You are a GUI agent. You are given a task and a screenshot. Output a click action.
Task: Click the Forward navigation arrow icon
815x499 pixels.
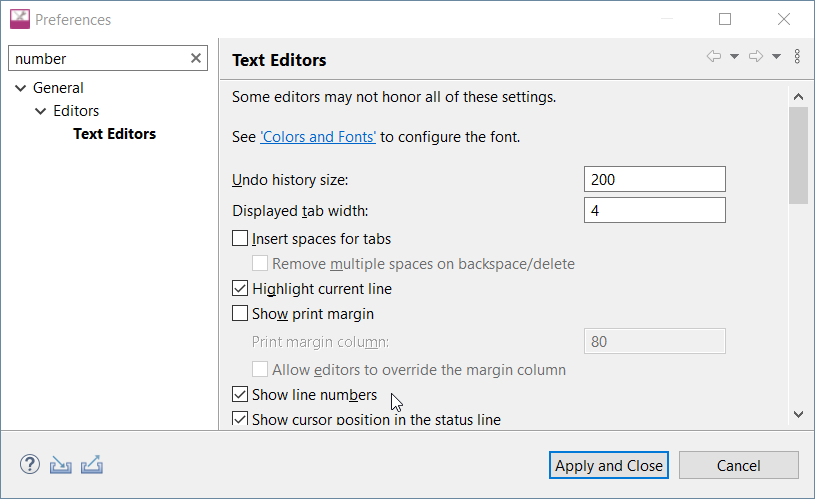pos(756,57)
